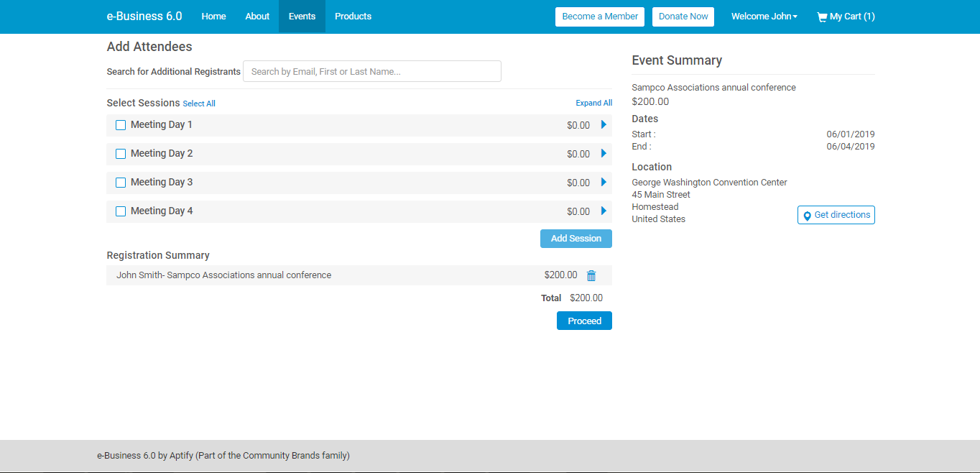Click the location pin on Get directions
This screenshot has width=980, height=473.
pyautogui.click(x=808, y=215)
